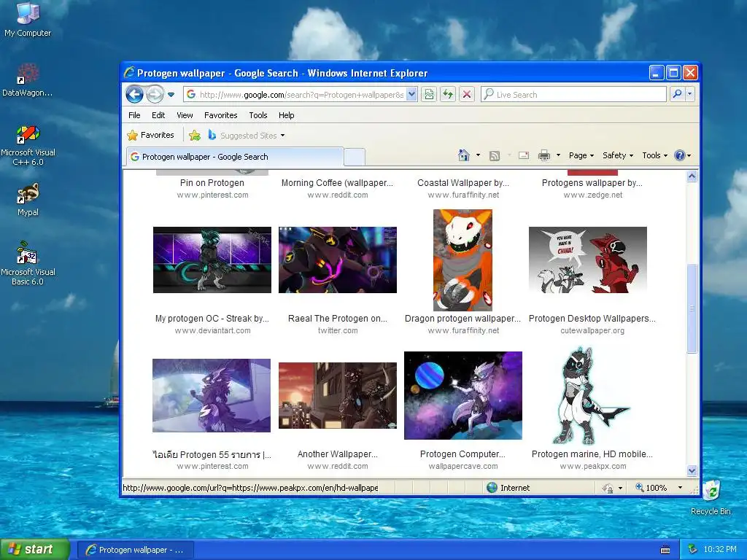Select the DataWagon desktop shortcut
747x560 pixels.
click(28, 80)
